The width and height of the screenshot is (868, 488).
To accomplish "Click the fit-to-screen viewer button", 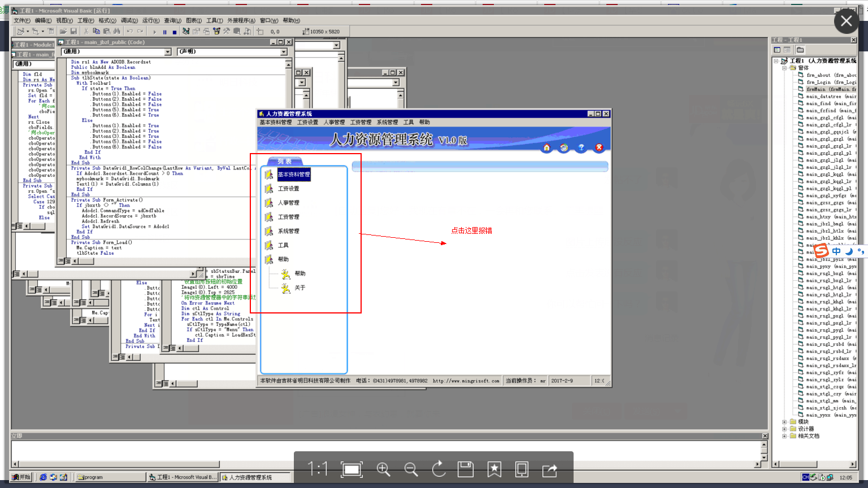I will pyautogui.click(x=351, y=469).
